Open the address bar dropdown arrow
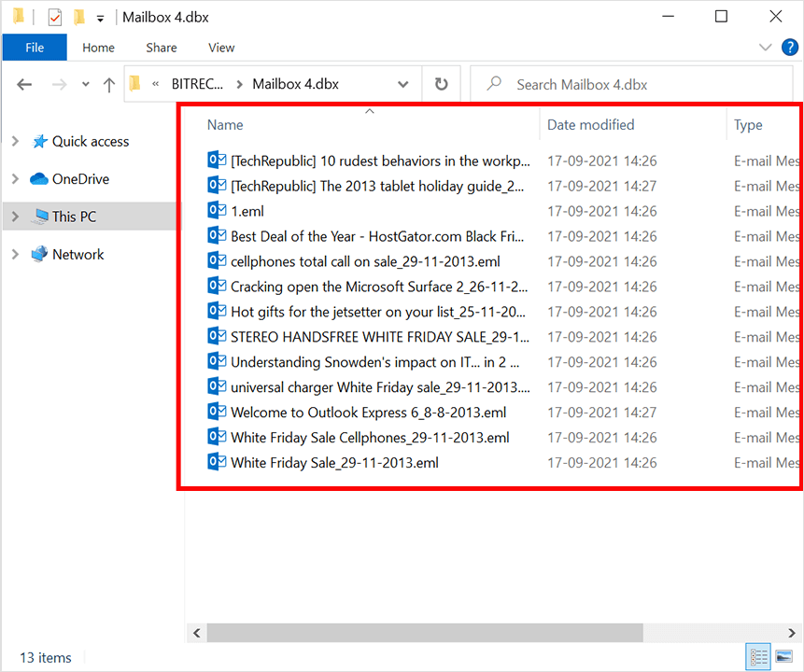Screen dimensions: 804x672 (402, 83)
